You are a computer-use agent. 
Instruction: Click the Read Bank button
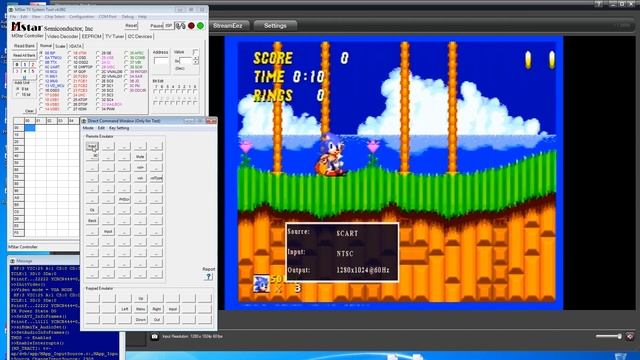coord(24,46)
